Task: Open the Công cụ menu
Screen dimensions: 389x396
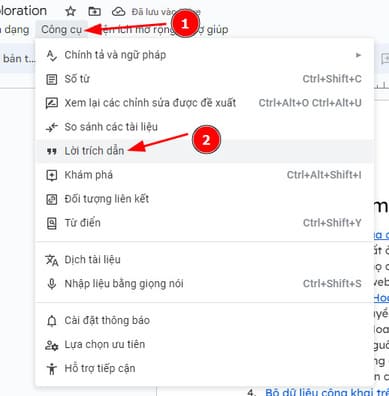Action: [62, 30]
